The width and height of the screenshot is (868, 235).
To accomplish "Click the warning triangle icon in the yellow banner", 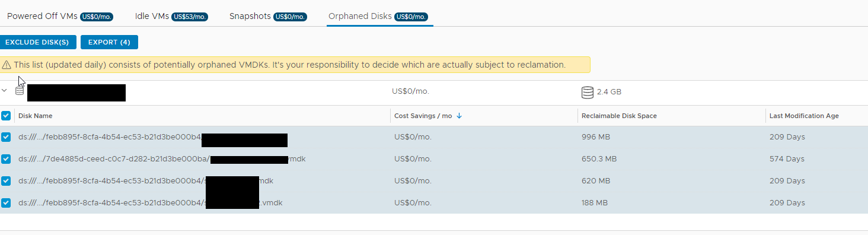I will click(x=7, y=65).
